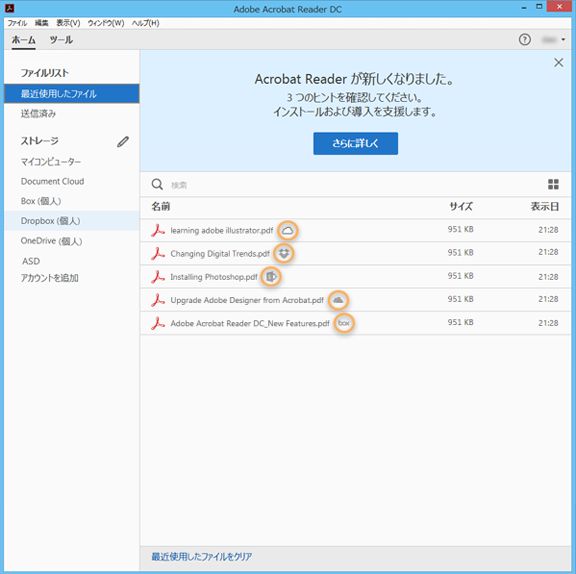Click the PDF icon of learning adobe illustrator.pdf

(x=158, y=230)
